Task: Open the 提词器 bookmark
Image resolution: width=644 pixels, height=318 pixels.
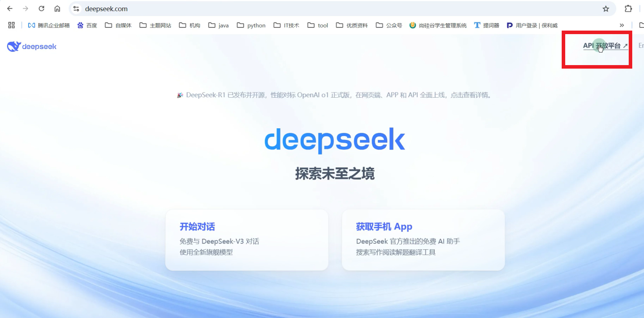Action: pos(486,25)
